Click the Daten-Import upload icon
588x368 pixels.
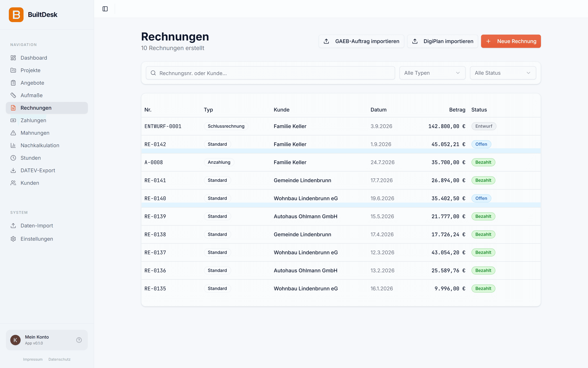coord(13,226)
